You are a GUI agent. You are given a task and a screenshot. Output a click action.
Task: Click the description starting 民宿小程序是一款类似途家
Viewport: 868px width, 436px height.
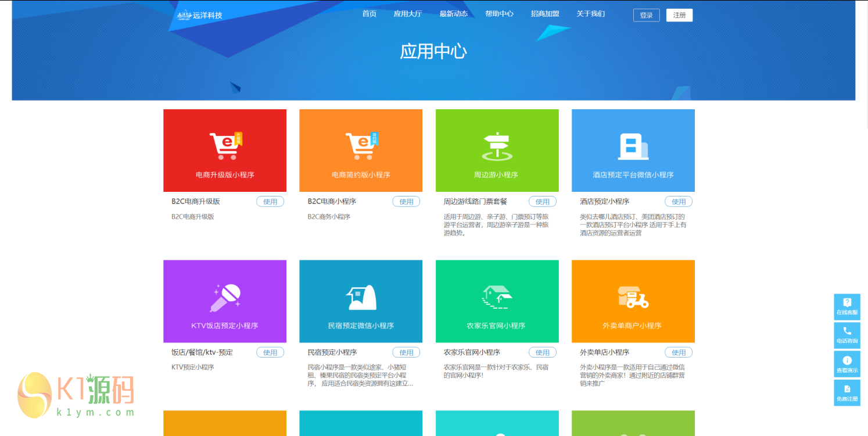tap(360, 376)
